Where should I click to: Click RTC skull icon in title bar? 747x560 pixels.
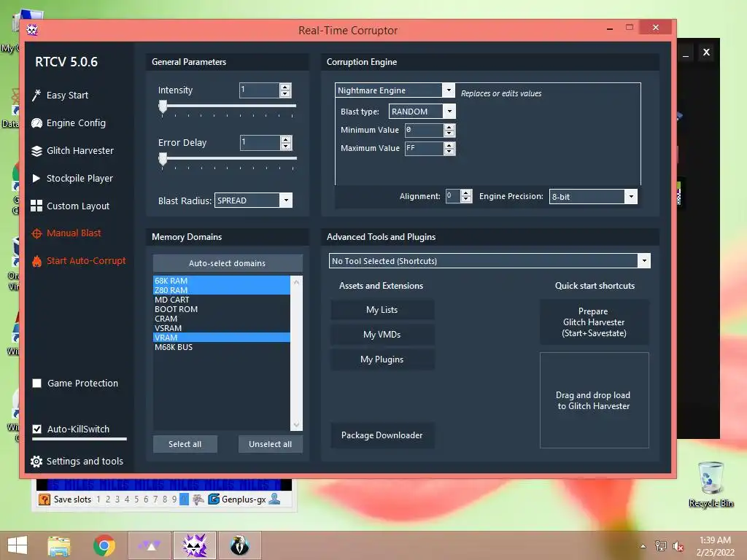pyautogui.click(x=32, y=30)
